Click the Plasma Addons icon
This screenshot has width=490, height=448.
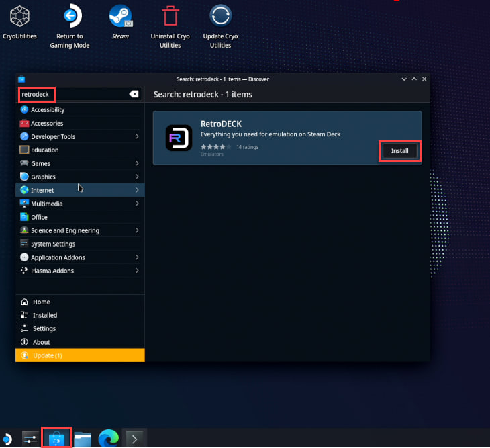coord(24,271)
